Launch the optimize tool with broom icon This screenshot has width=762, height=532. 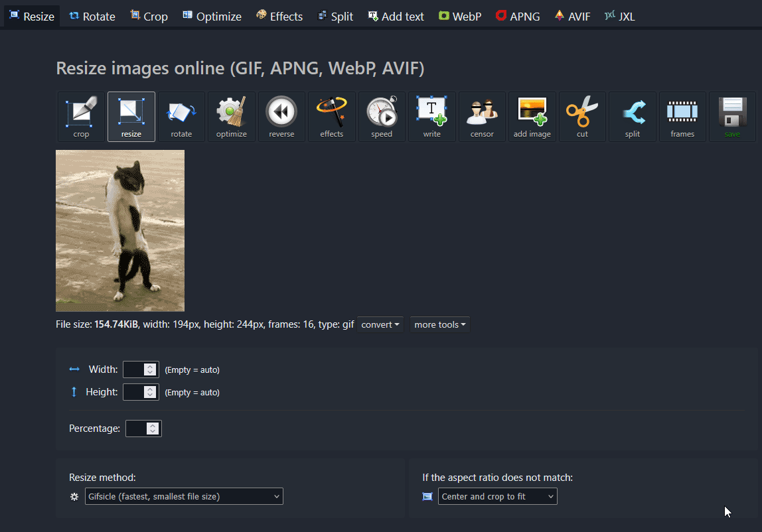[232, 117]
